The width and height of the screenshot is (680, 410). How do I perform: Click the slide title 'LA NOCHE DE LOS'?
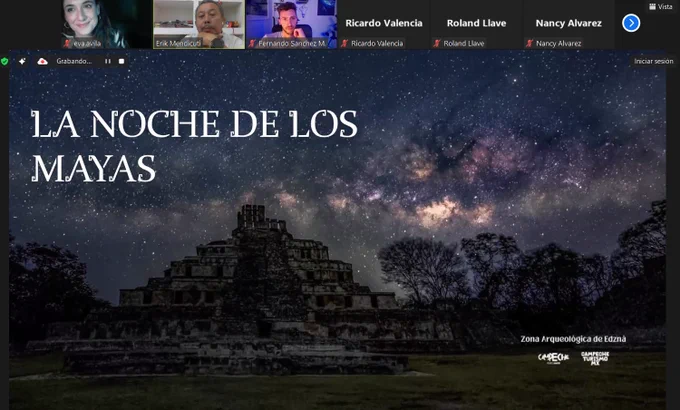194,124
